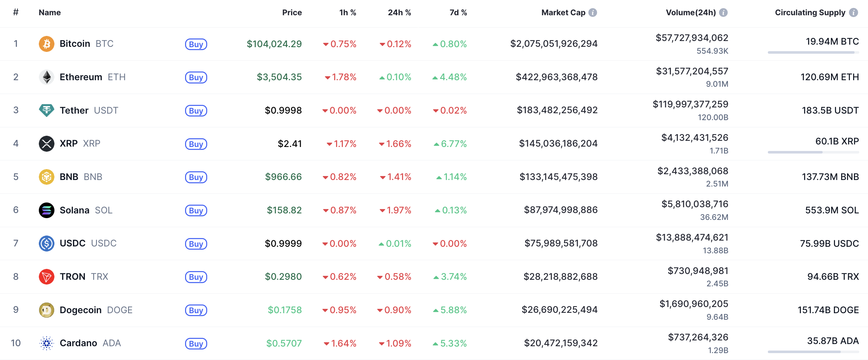The image size is (868, 360).
Task: Click the XRP logo icon
Action: (x=46, y=143)
